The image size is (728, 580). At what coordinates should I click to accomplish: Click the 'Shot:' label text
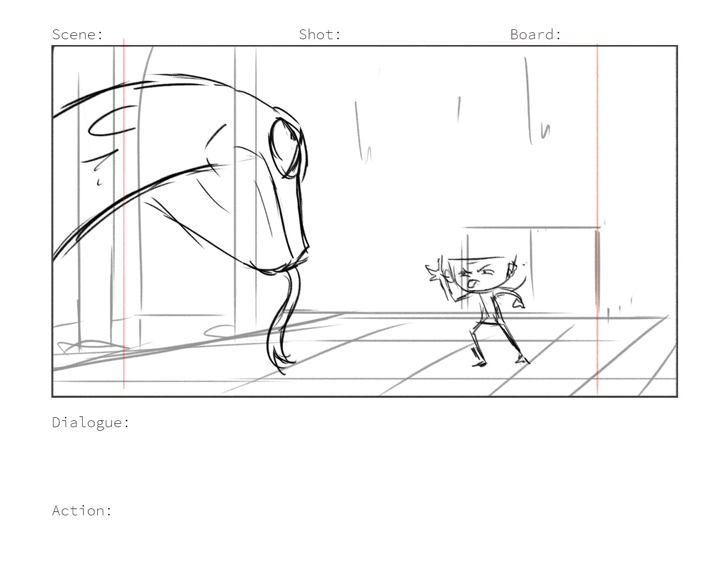(320, 34)
